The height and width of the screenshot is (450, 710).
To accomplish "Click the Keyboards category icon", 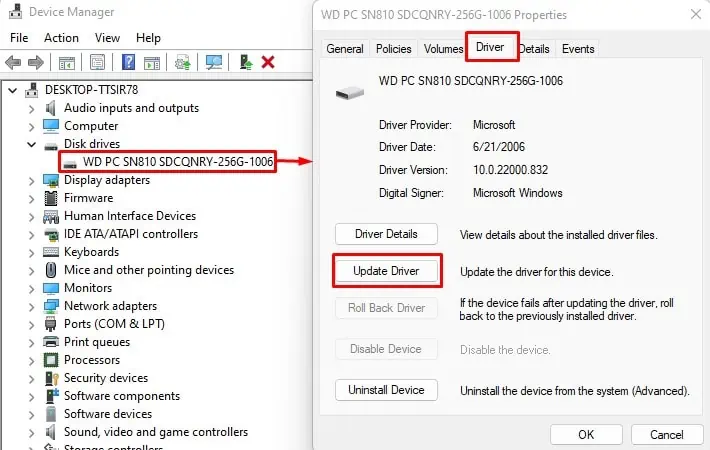I will click(51, 252).
